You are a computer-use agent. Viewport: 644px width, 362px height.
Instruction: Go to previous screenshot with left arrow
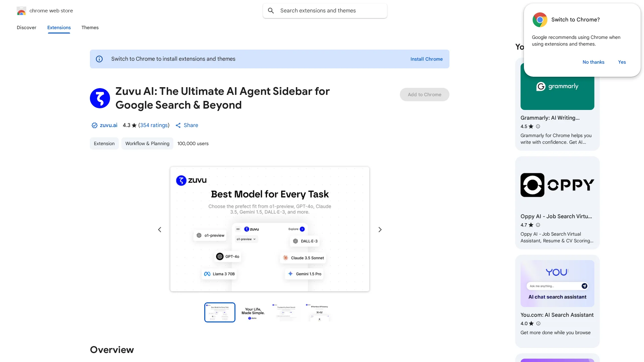[x=160, y=230]
